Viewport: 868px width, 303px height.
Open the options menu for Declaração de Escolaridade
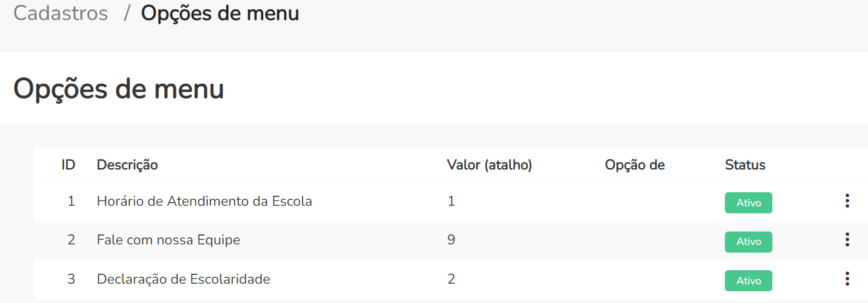[x=847, y=279]
